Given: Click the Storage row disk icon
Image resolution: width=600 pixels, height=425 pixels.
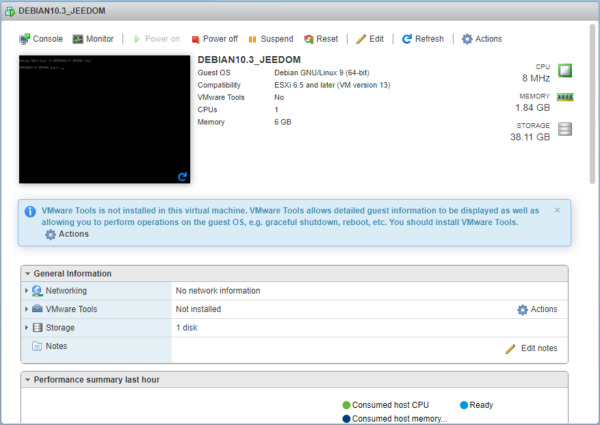Looking at the screenshot, I should 38,327.
